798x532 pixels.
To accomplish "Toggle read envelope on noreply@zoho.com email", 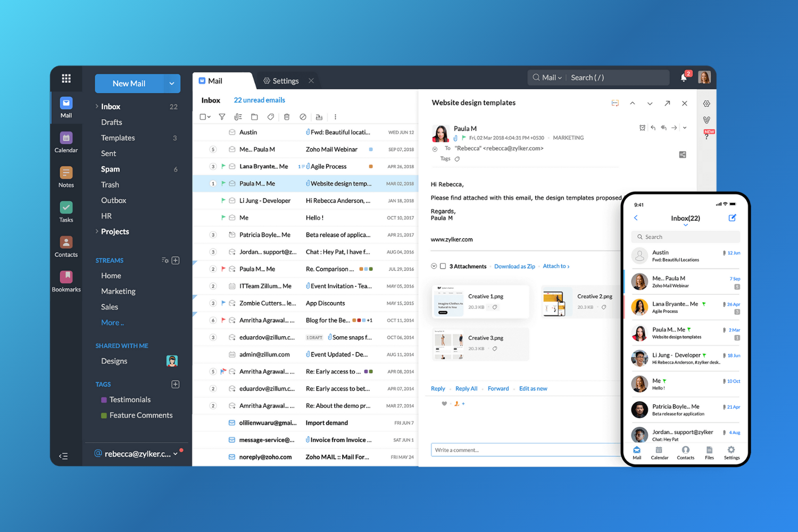I will pos(232,457).
